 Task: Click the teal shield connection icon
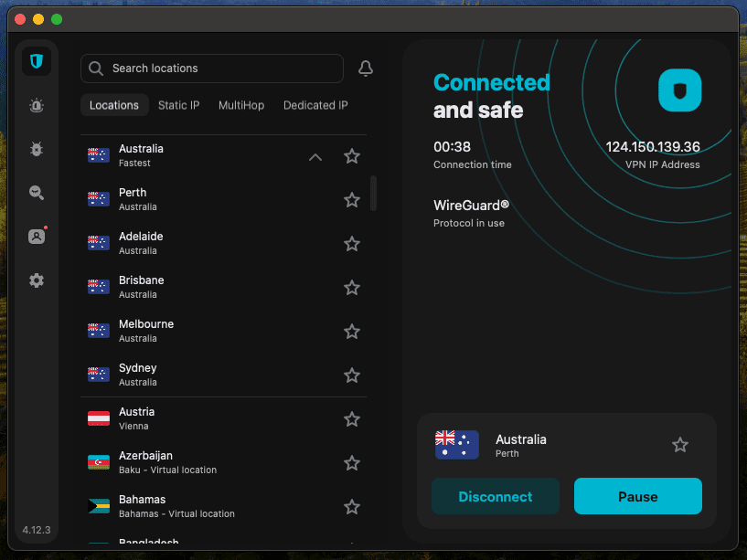[x=679, y=90]
